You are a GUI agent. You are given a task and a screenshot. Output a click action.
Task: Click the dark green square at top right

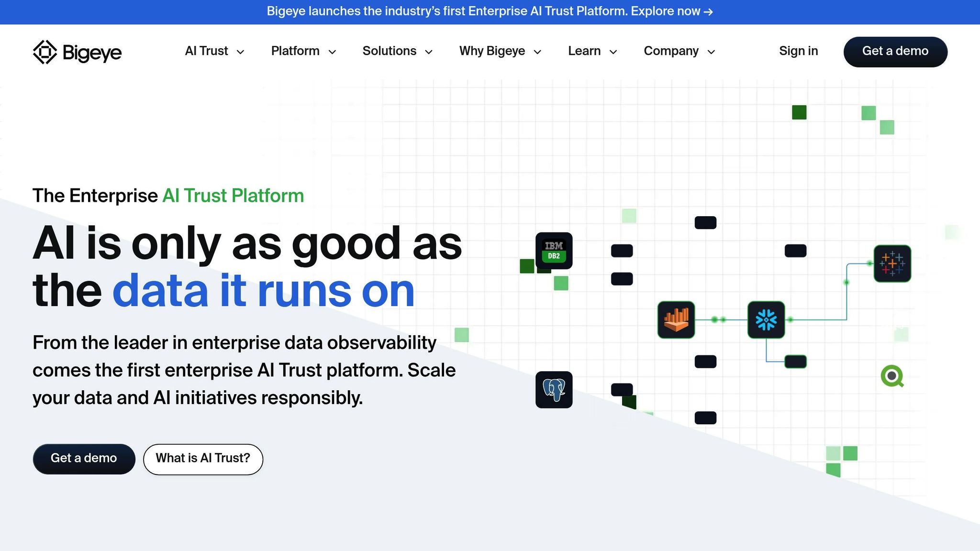[799, 112]
